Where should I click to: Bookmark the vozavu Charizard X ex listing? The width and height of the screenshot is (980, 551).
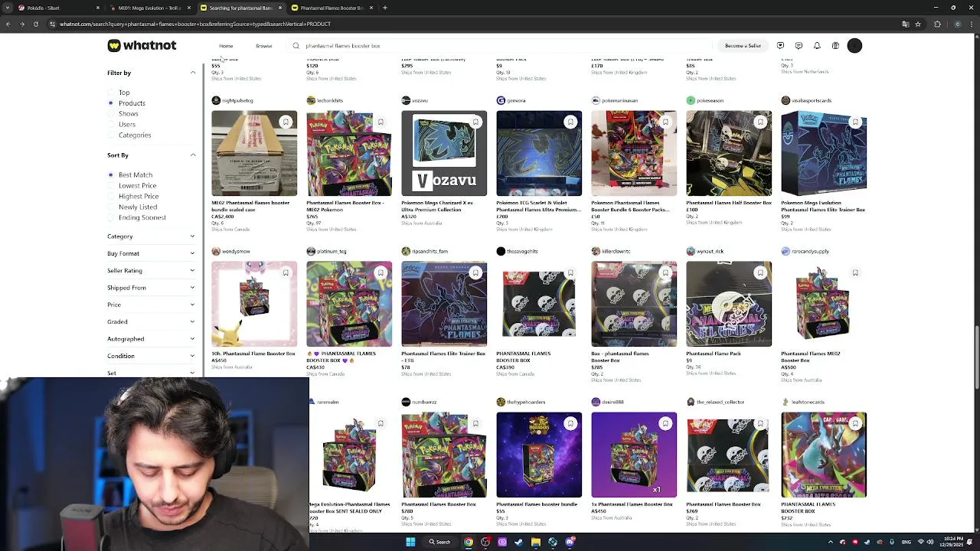[475, 122]
